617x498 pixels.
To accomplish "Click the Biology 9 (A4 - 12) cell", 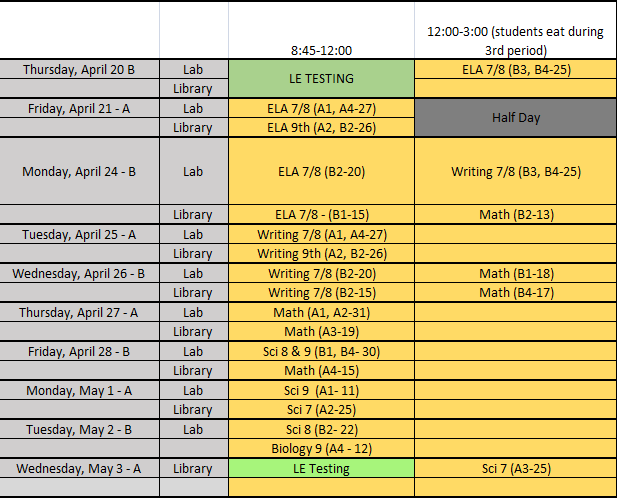I will click(x=321, y=448).
